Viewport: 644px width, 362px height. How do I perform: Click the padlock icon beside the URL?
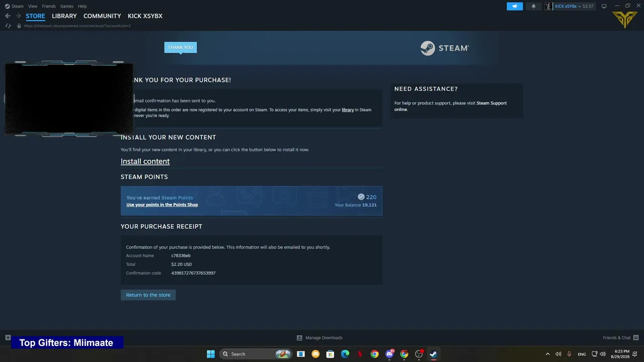19,26
